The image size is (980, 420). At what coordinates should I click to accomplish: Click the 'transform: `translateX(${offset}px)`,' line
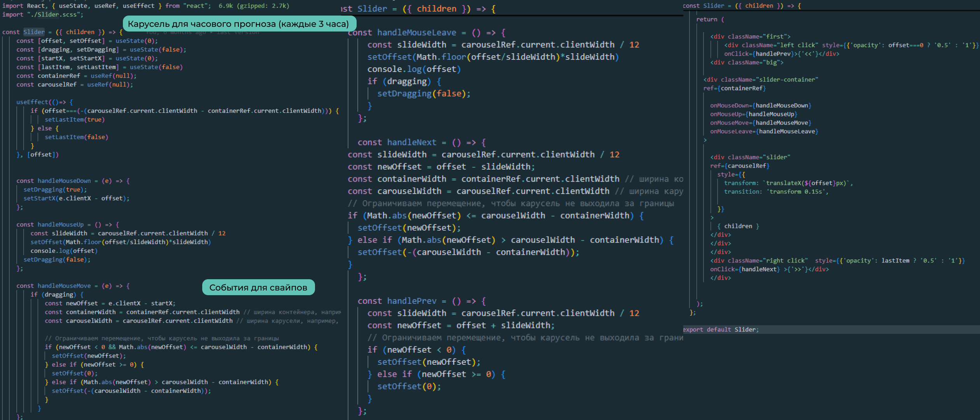coord(788,183)
